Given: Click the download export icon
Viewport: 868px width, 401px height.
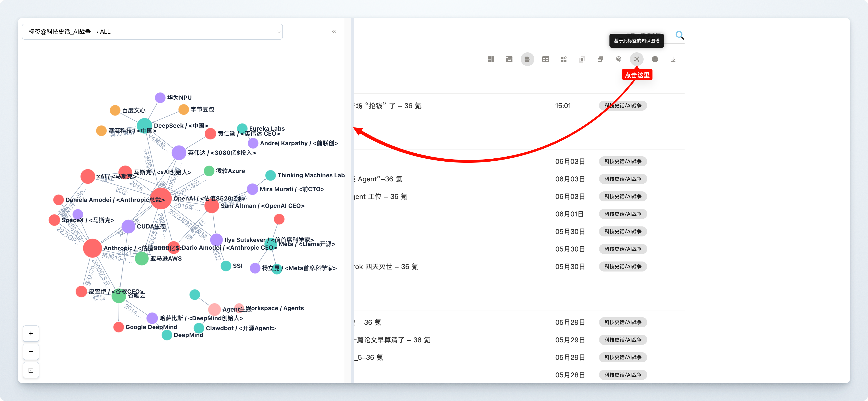Looking at the screenshot, I should click(x=673, y=59).
